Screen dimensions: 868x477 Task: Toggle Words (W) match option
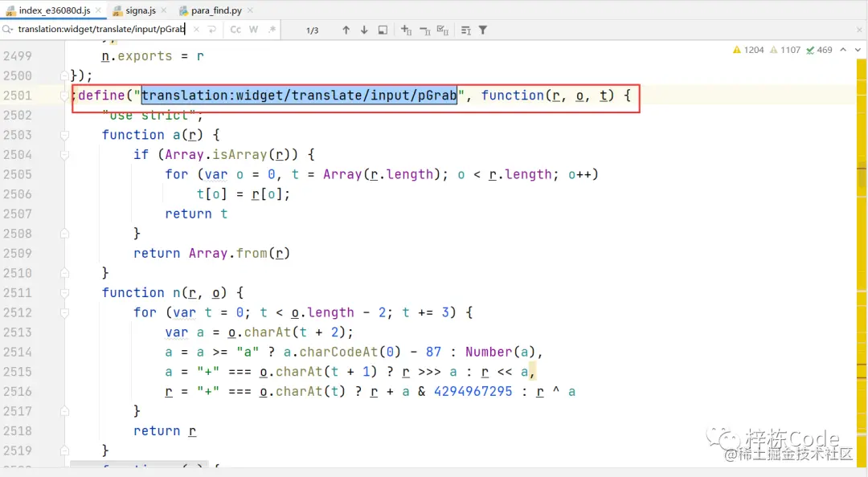coord(253,30)
